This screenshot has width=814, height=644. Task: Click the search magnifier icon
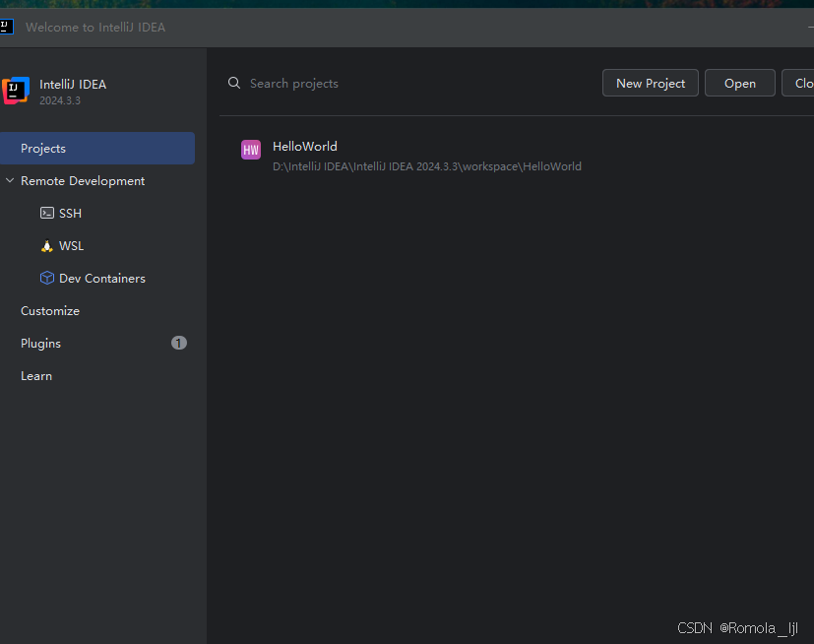[234, 83]
